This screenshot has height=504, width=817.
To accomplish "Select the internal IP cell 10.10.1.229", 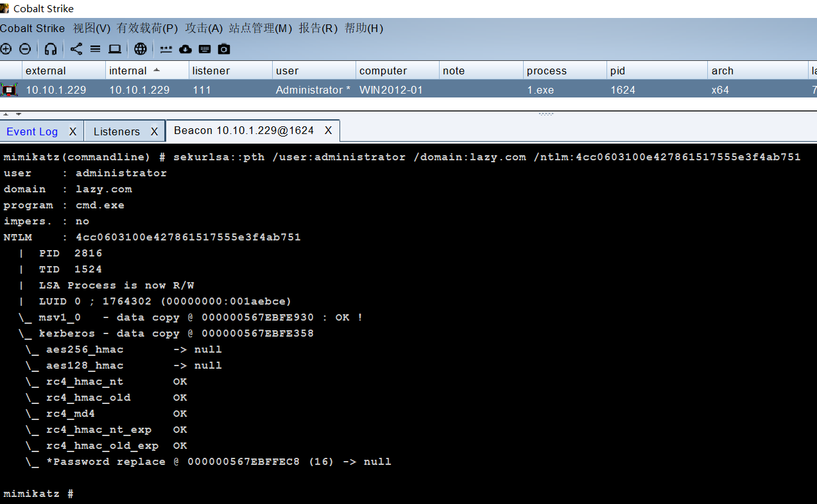I will pyautogui.click(x=139, y=90).
